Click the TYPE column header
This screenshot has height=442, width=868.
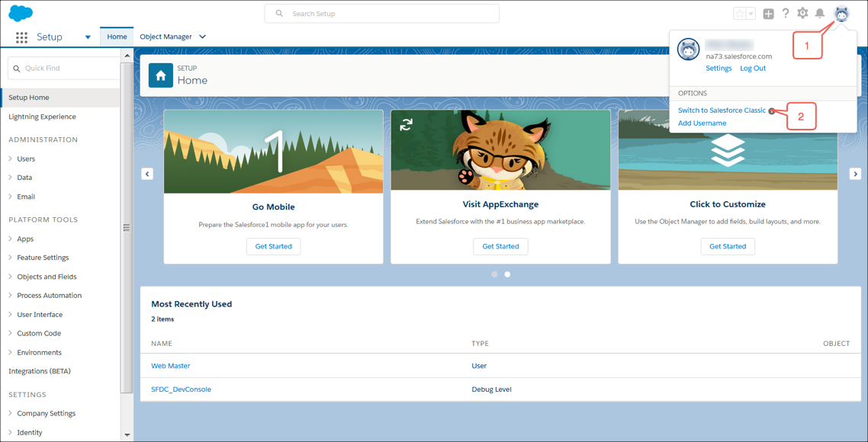coord(480,344)
